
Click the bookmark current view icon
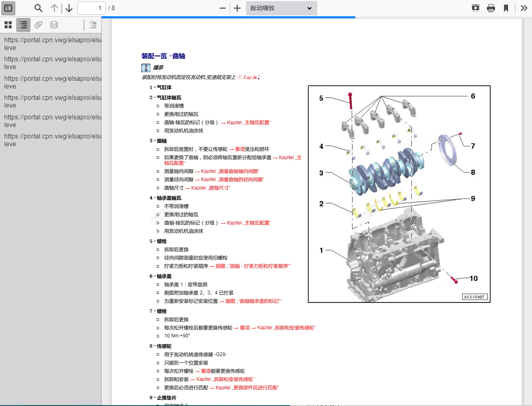tap(506, 8)
